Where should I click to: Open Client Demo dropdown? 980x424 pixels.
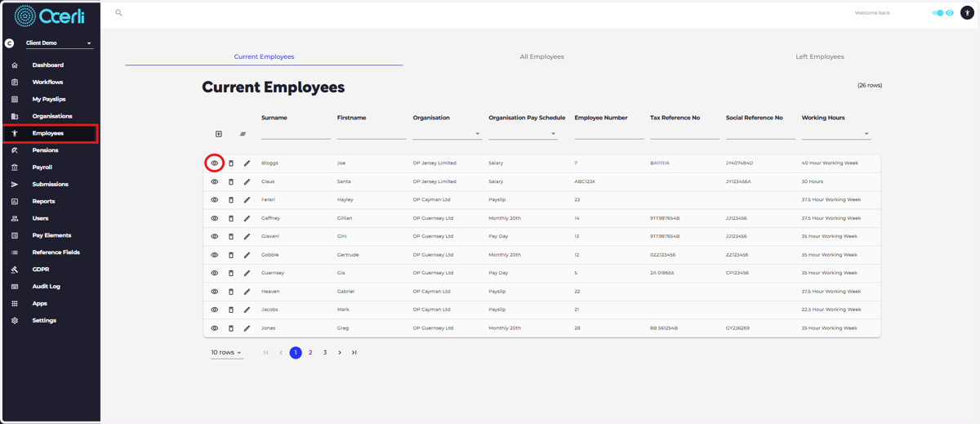coord(59,43)
